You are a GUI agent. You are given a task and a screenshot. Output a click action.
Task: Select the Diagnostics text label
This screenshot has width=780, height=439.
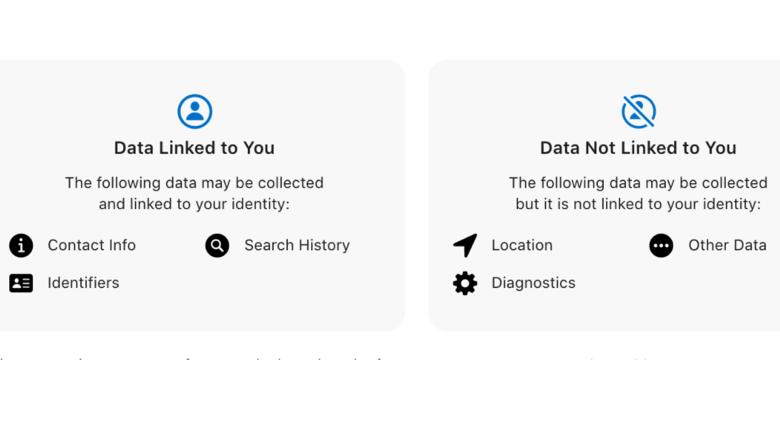(533, 283)
